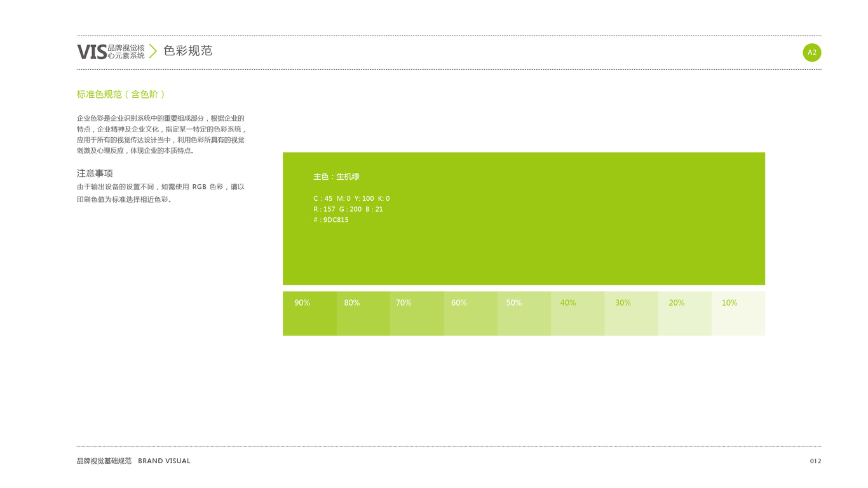Screen dimensions: 868x488
Task: Click paragraph line starting 企业色彩是企业识别系统
Action: coord(161,118)
